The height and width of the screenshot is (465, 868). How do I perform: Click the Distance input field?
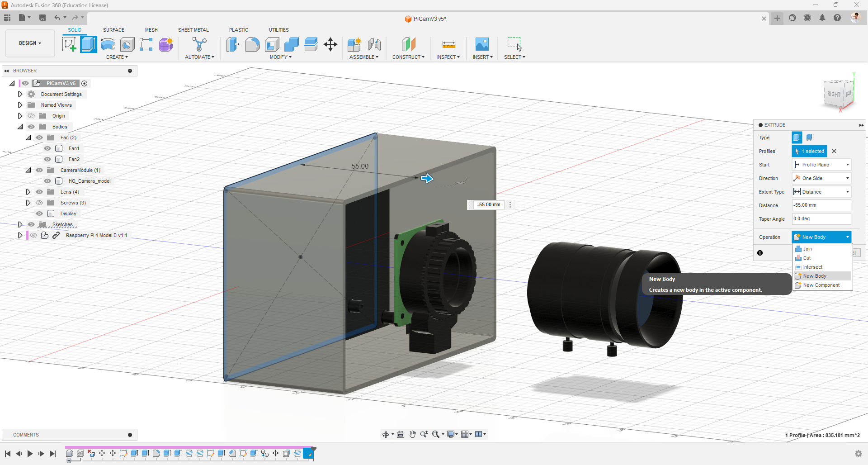click(x=821, y=205)
